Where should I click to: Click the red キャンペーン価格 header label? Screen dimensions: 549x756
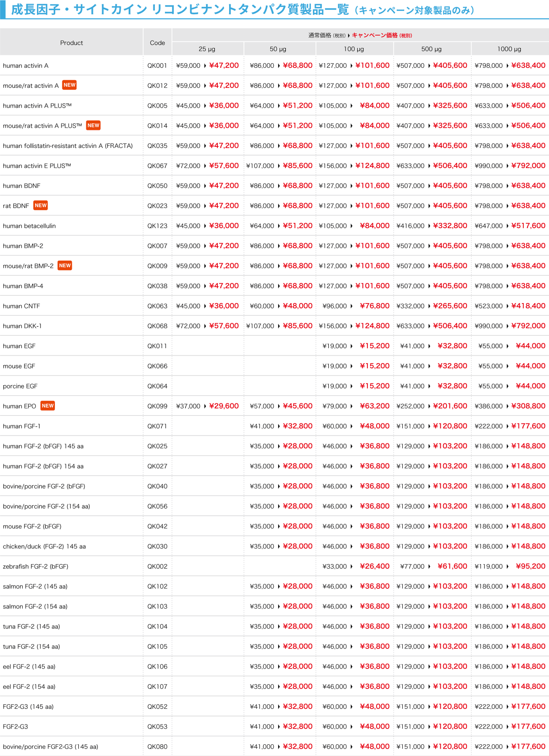coord(374,35)
